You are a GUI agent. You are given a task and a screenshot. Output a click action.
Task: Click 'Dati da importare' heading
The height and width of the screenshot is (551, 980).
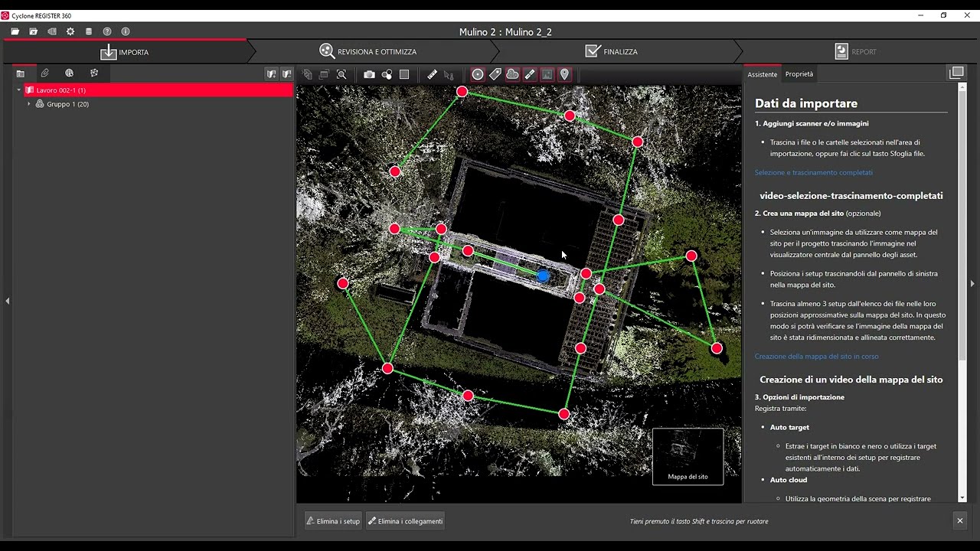[x=806, y=103]
